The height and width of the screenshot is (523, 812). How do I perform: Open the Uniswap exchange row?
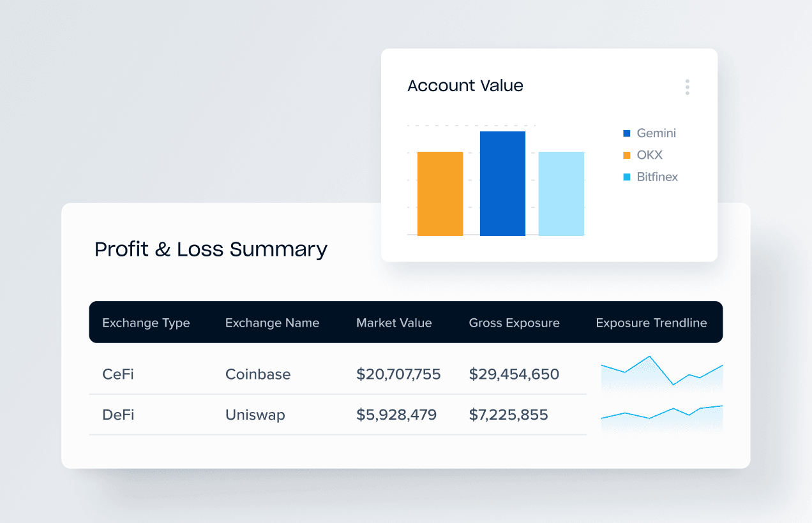[x=255, y=415]
